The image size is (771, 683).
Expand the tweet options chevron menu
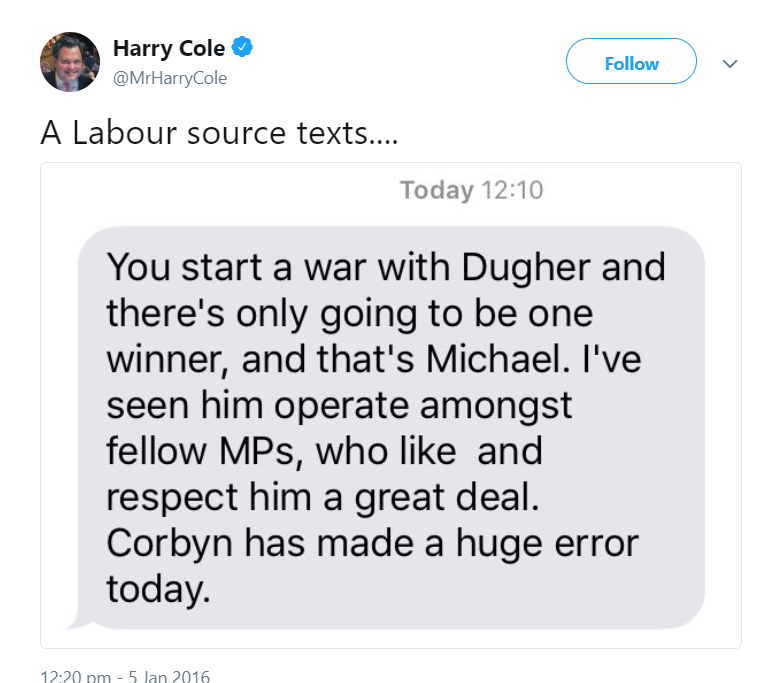[730, 63]
